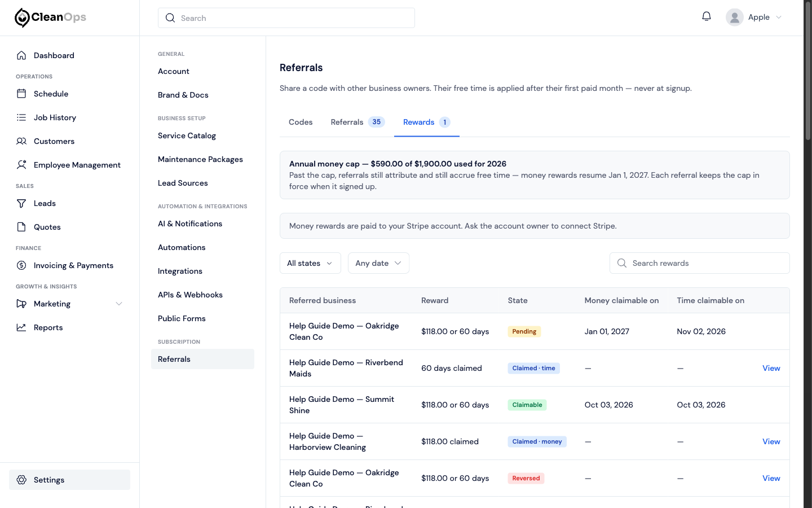Click the Leads funnel icon
The image size is (812, 508).
tap(21, 203)
